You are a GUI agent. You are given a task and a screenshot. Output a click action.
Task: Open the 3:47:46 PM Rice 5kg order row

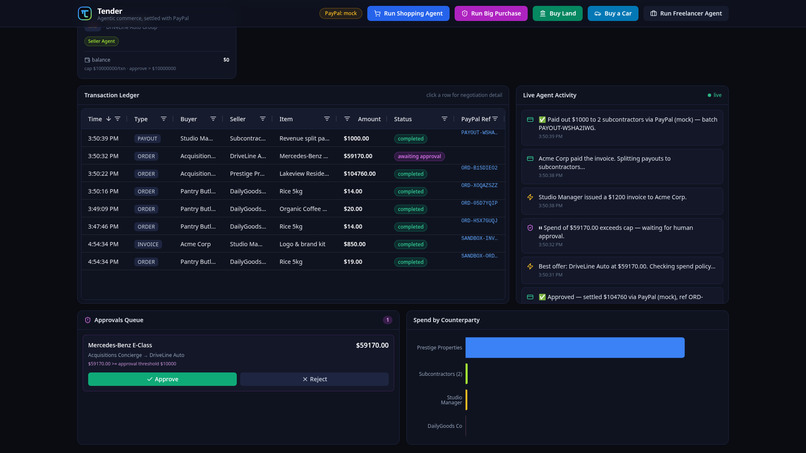(x=293, y=226)
